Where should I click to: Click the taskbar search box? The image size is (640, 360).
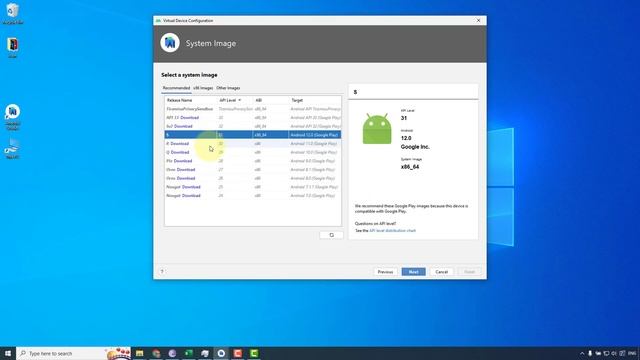[x=73, y=353]
